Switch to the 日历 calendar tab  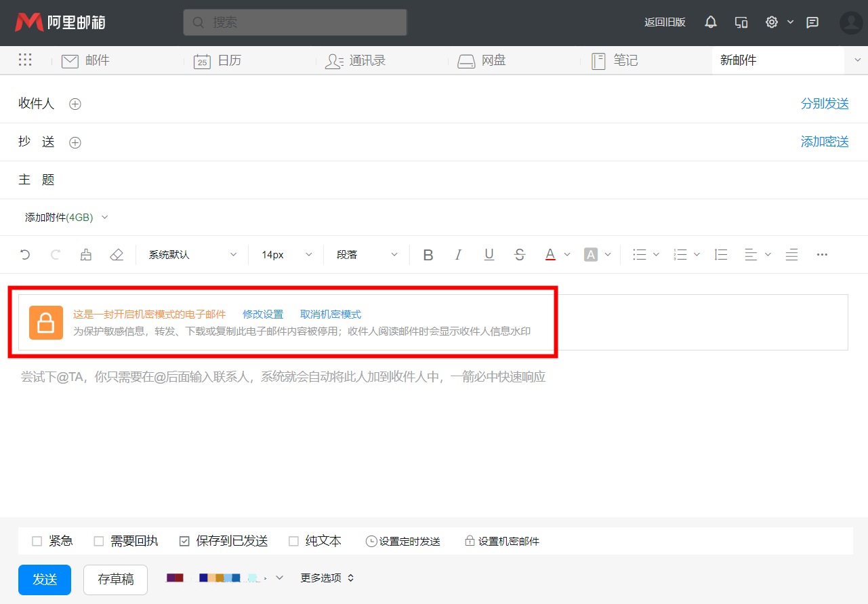click(x=218, y=60)
